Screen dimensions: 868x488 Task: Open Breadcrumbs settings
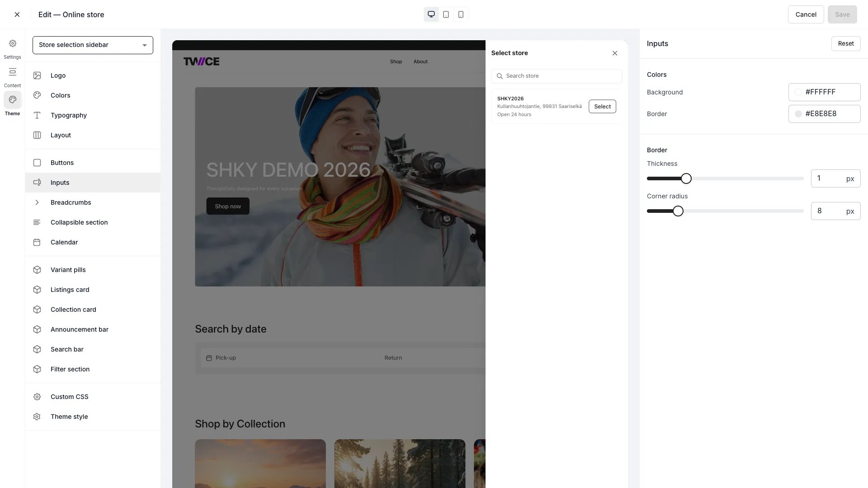(93, 202)
